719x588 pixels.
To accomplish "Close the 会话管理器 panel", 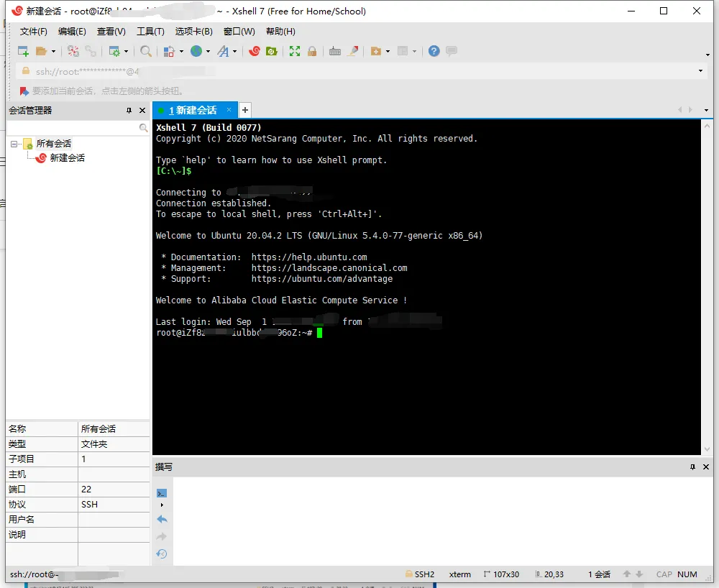I will pyautogui.click(x=142, y=111).
